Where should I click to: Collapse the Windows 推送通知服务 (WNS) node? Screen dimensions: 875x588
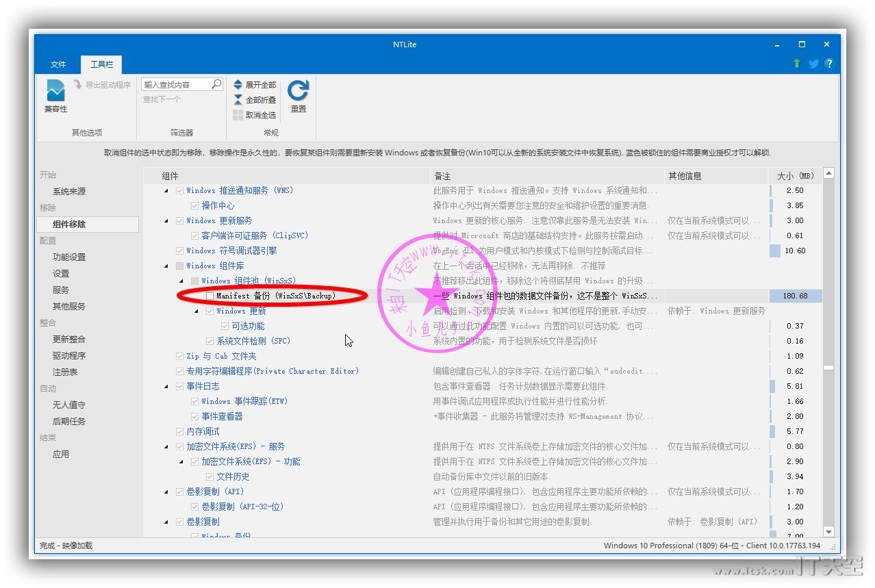click(166, 191)
